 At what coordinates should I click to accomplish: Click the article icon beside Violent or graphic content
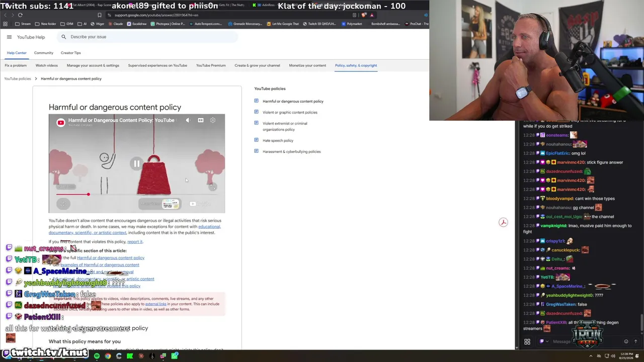click(256, 112)
